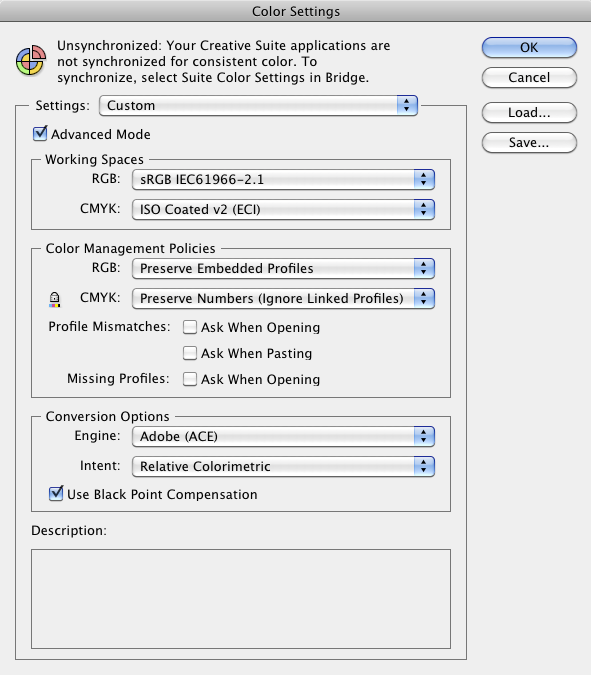The image size is (591, 675).
Task: Click the Working Spaces group label
Action: point(94,160)
